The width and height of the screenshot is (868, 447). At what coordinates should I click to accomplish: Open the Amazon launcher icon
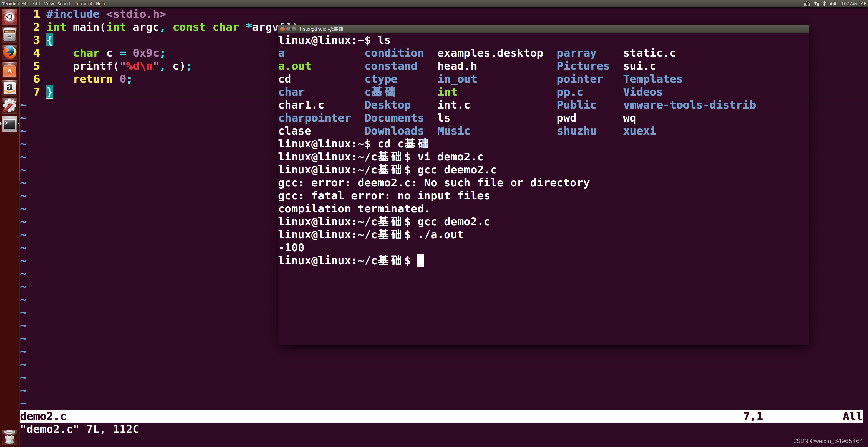[9, 88]
